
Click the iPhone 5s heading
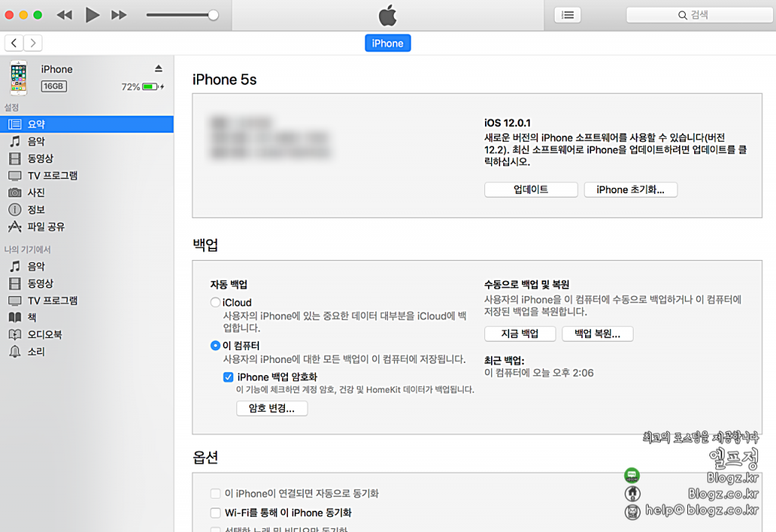pyautogui.click(x=224, y=80)
